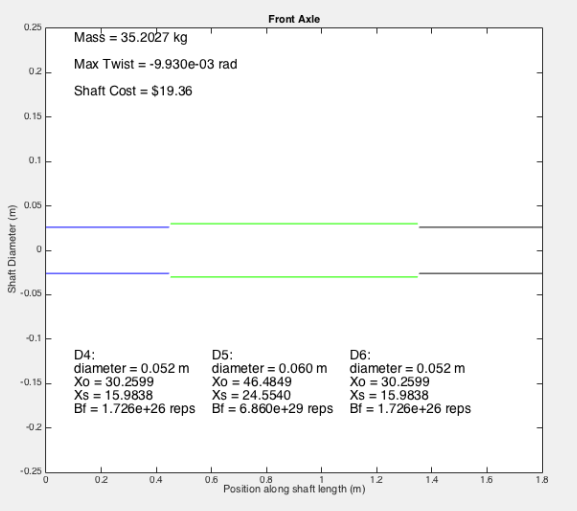Click the upper gray D6 shaft line
The height and width of the screenshot is (511, 577).
pos(481,227)
